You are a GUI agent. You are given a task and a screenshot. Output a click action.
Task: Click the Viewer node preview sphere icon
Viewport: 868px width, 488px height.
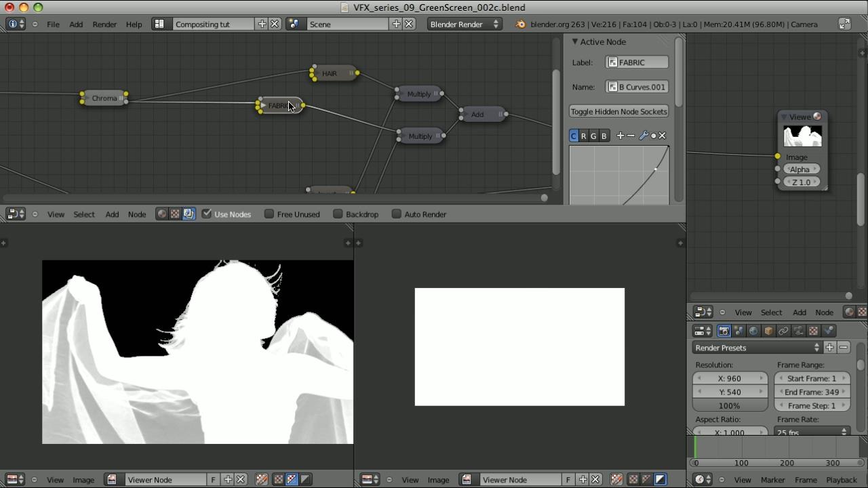(817, 117)
